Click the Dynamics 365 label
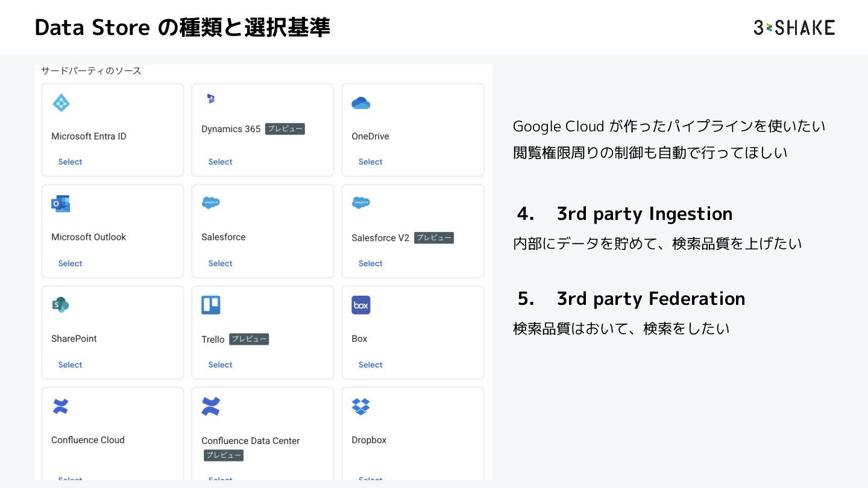 pos(231,129)
